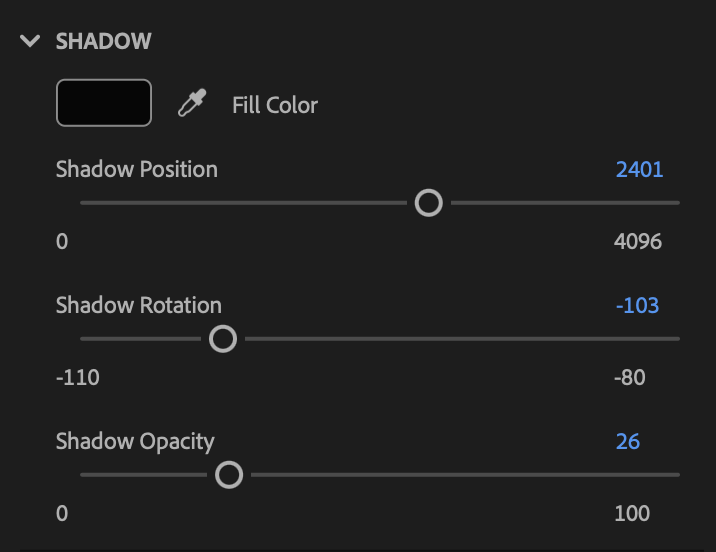Image resolution: width=716 pixels, height=552 pixels.
Task: Click the SHADOW section header label
Action: click(x=104, y=41)
